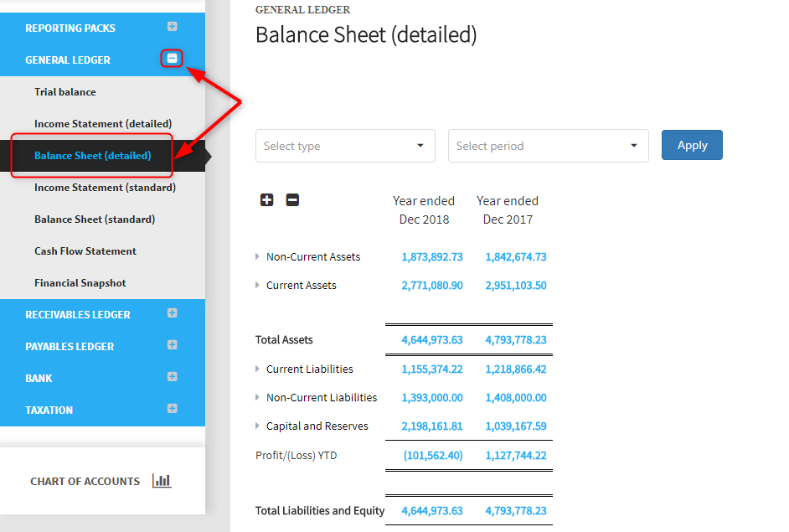The image size is (789, 532).
Task: Expand the Reporting Packs section plus icon
Action: coord(172,26)
